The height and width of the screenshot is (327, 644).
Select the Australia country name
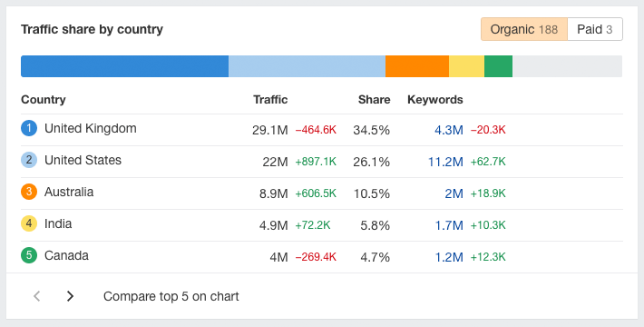(x=69, y=192)
